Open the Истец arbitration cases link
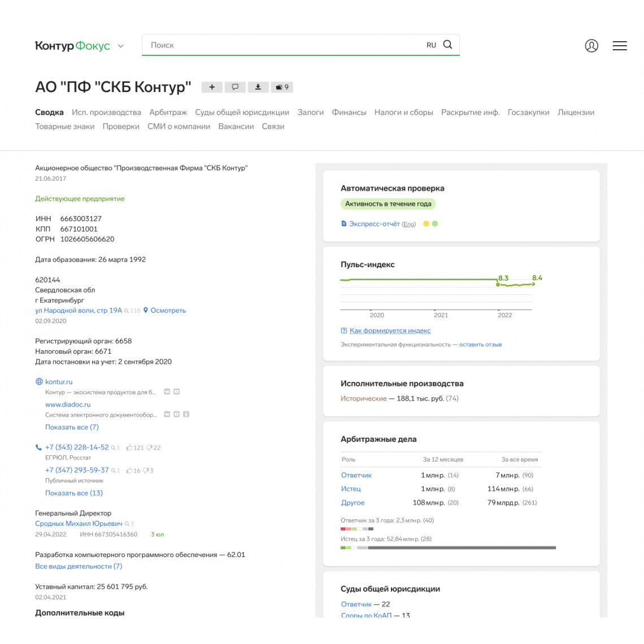Screen dimensions: 644x644 click(351, 489)
